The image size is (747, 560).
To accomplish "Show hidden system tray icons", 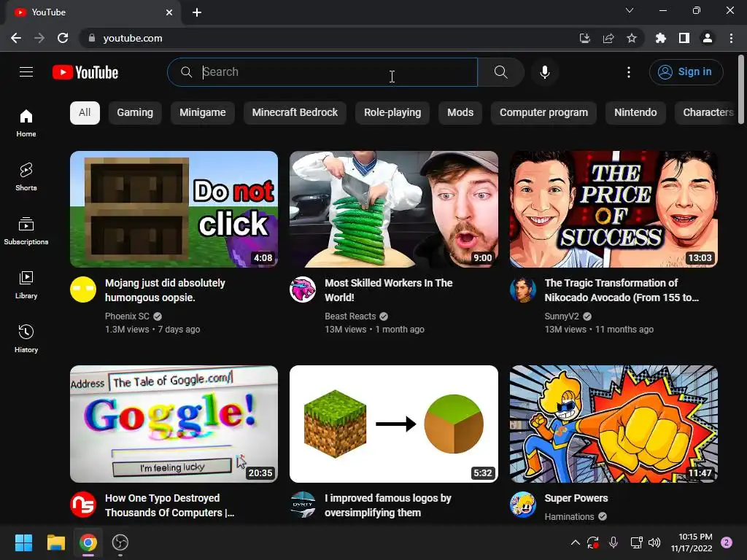I will point(576,542).
